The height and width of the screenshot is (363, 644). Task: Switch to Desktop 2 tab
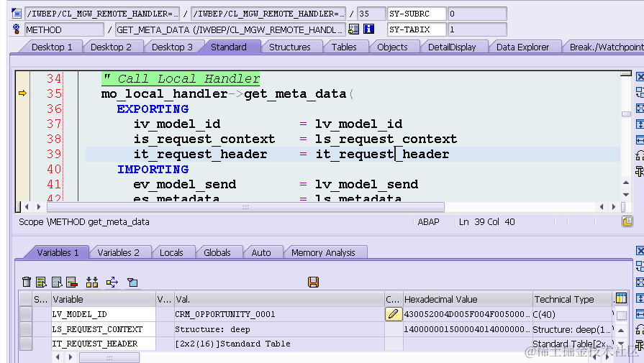pyautogui.click(x=111, y=47)
